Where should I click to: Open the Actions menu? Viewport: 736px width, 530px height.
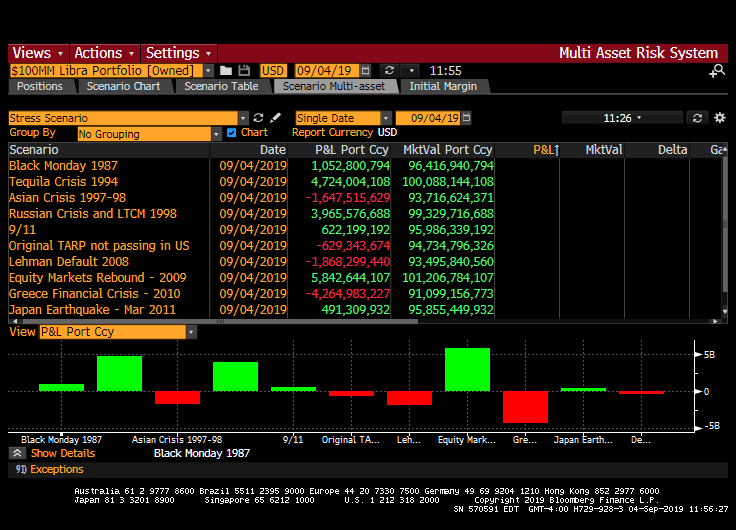coord(105,53)
